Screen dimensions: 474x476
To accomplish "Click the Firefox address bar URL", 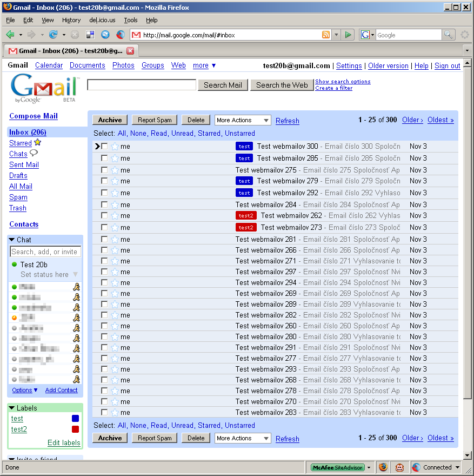I will (x=189, y=35).
